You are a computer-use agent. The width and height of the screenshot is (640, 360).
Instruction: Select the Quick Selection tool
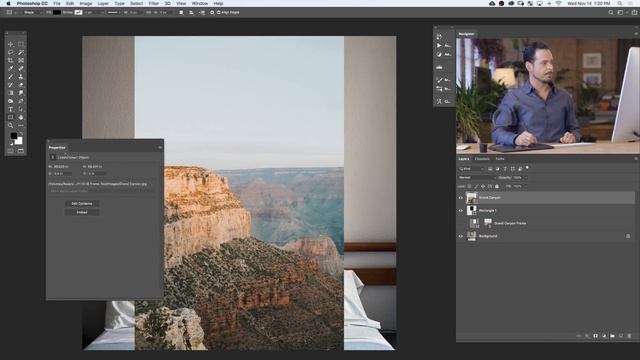click(21, 52)
